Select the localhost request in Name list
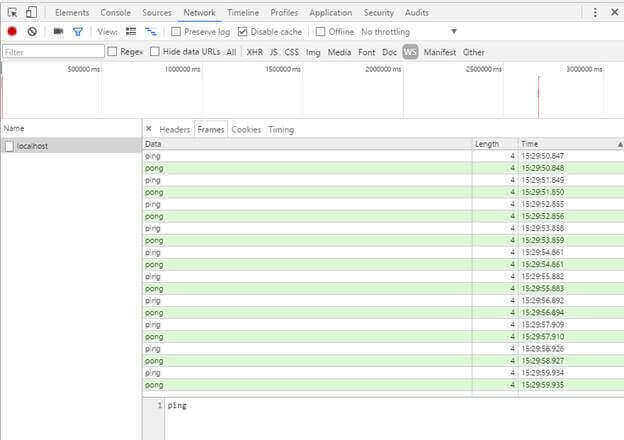 click(x=32, y=146)
